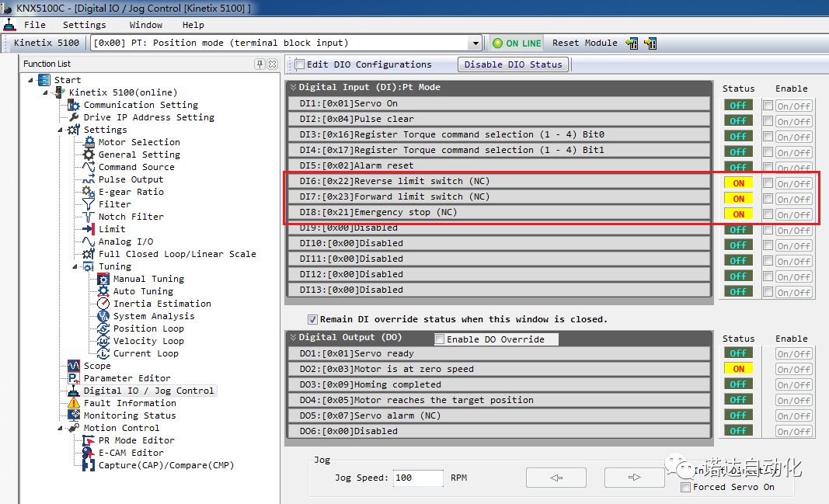829x504 pixels.
Task: Click the Pulse Output icon
Action: click(89, 179)
